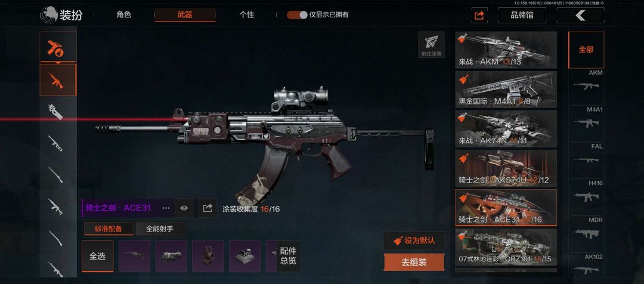Viewport: 644px width, 284px height.
Task: Toggle preview eye for ACE31 skin
Action: click(184, 208)
